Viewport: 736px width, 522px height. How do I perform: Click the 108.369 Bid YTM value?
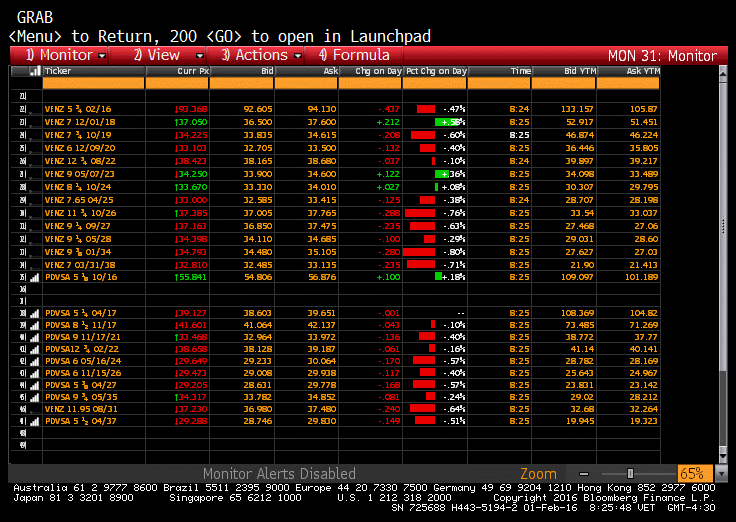point(577,313)
